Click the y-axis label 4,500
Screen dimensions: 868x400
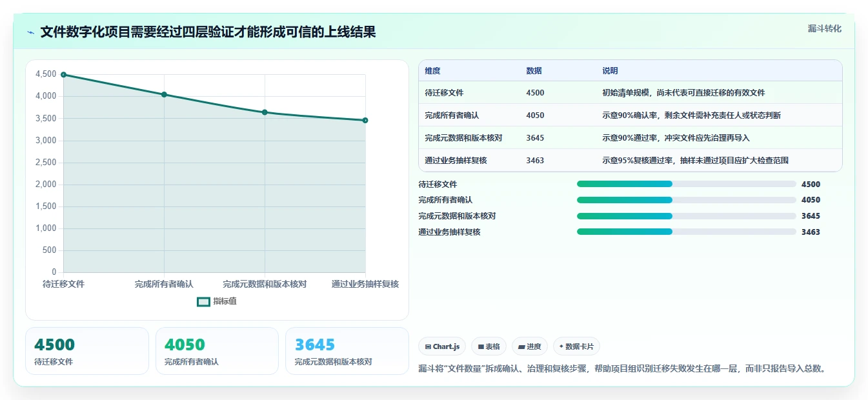[46, 74]
